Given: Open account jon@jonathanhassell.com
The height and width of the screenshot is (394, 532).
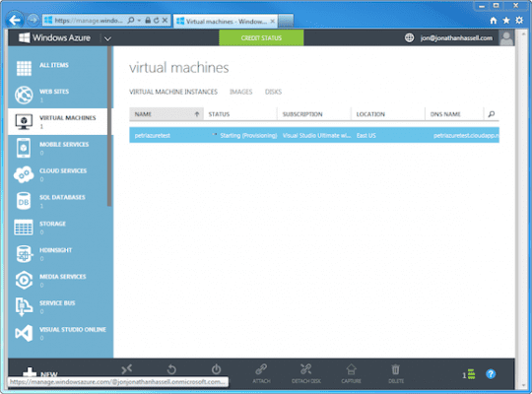Looking at the screenshot, I should (456, 38).
